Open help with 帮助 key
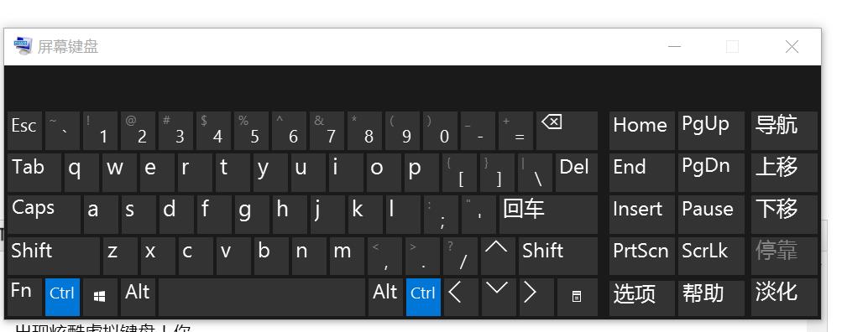The width and height of the screenshot is (868, 332). coord(711,298)
